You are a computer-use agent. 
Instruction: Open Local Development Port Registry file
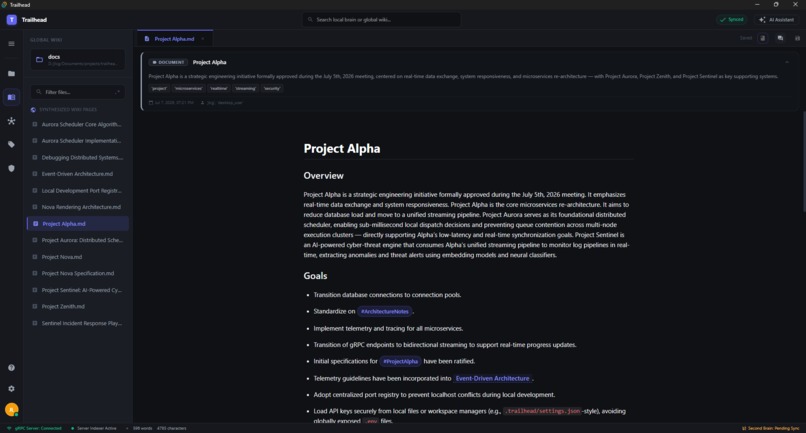coord(78,191)
